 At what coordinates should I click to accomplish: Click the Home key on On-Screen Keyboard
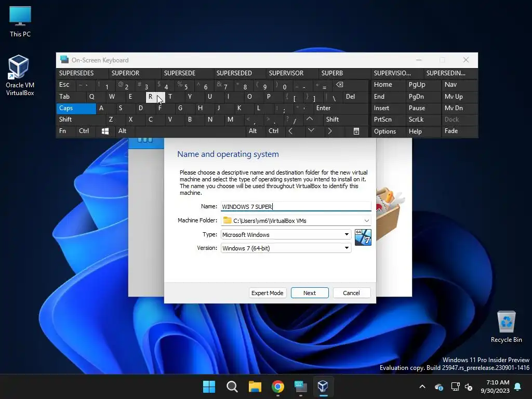click(x=389, y=85)
